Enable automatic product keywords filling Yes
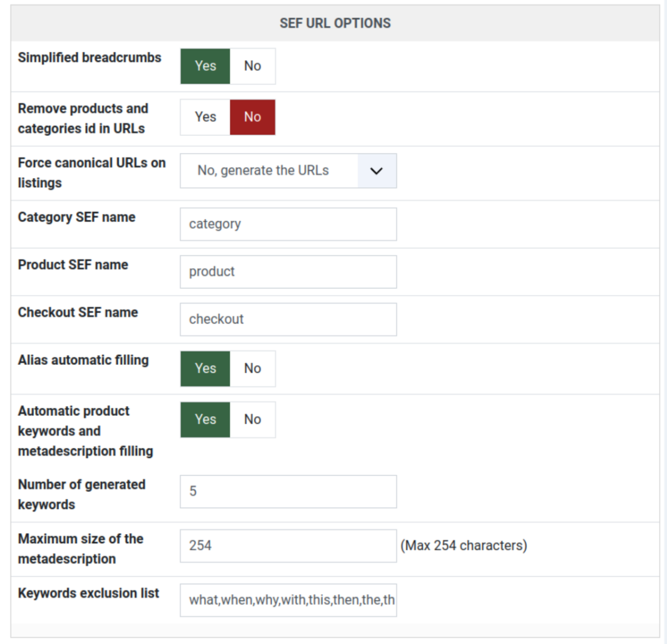The image size is (667, 644). point(205,419)
